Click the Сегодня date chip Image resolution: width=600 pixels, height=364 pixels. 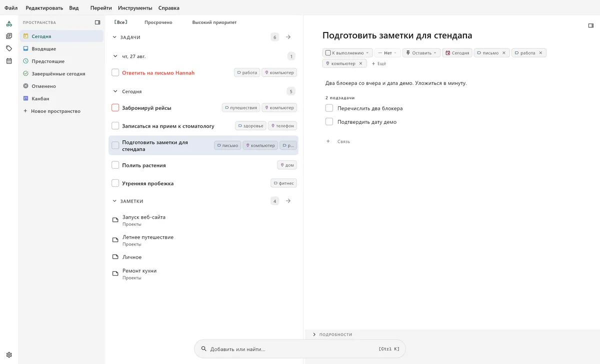click(457, 53)
